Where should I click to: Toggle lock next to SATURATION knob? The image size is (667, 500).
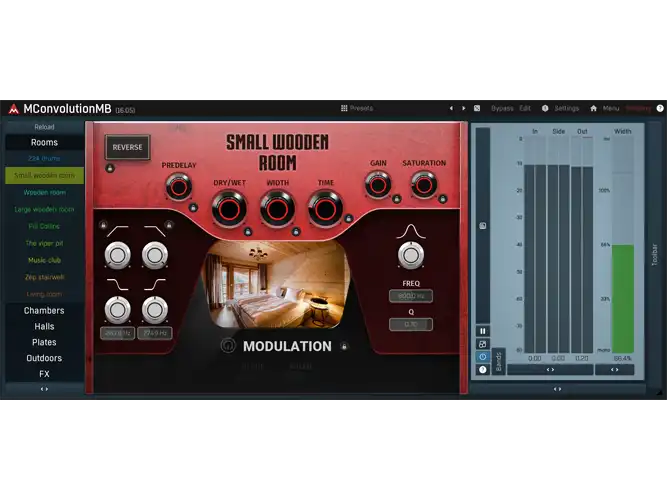pyautogui.click(x=442, y=199)
